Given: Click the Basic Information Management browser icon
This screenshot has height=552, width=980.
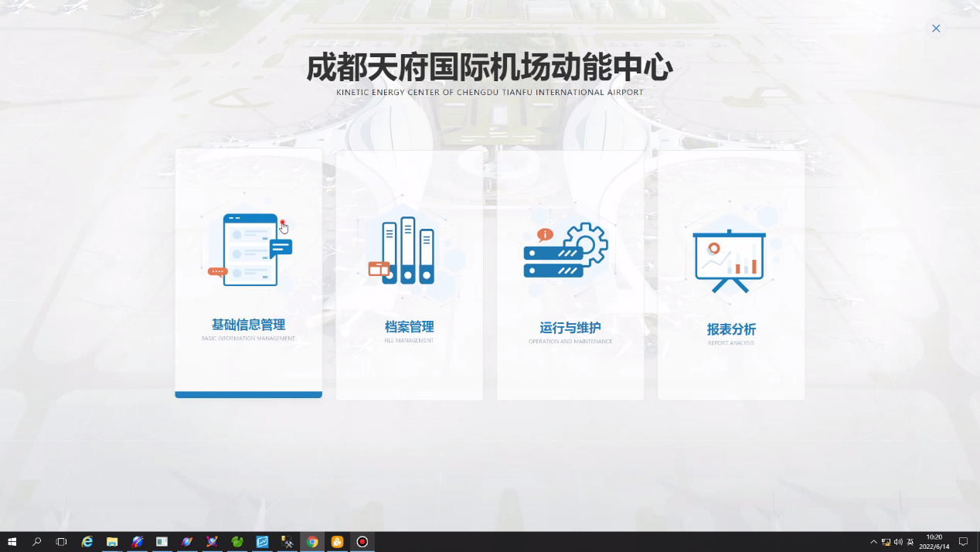Looking at the screenshot, I should pyautogui.click(x=250, y=250).
